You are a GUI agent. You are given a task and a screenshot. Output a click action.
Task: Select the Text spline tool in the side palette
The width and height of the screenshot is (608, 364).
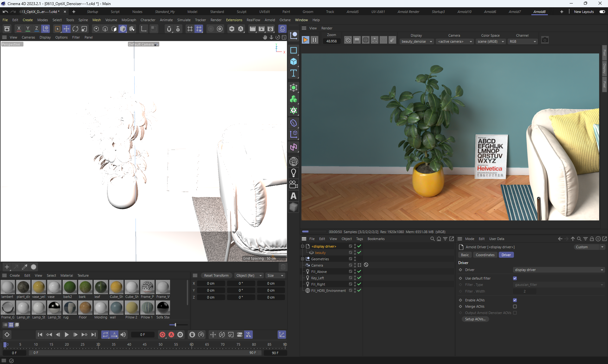pos(294,73)
